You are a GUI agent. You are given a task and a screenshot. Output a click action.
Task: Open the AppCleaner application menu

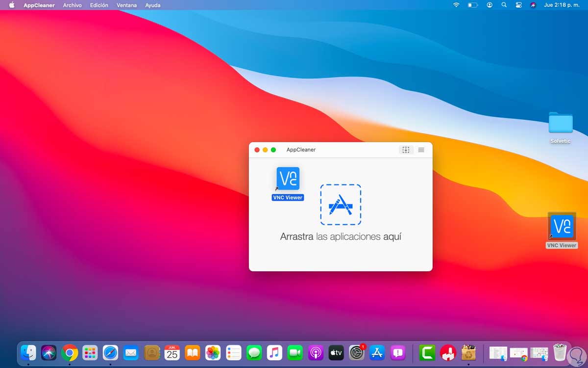tap(39, 5)
